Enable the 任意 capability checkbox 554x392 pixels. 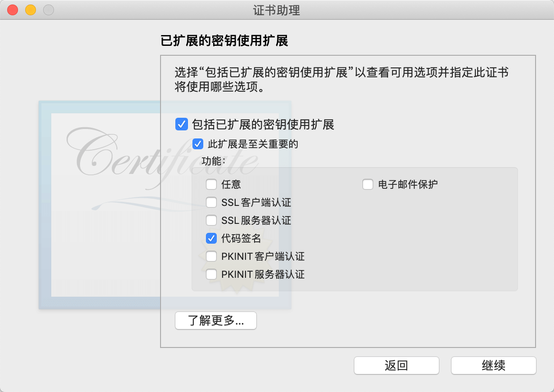[211, 184]
